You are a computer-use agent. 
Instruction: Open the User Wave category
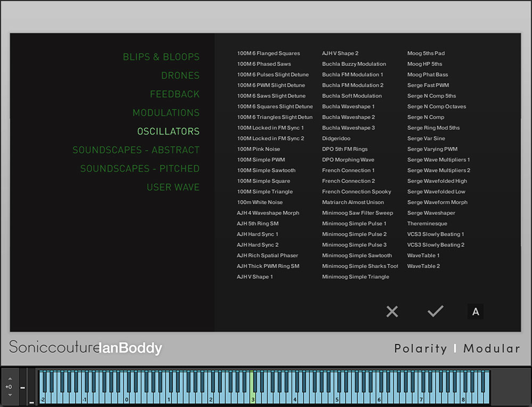173,187
